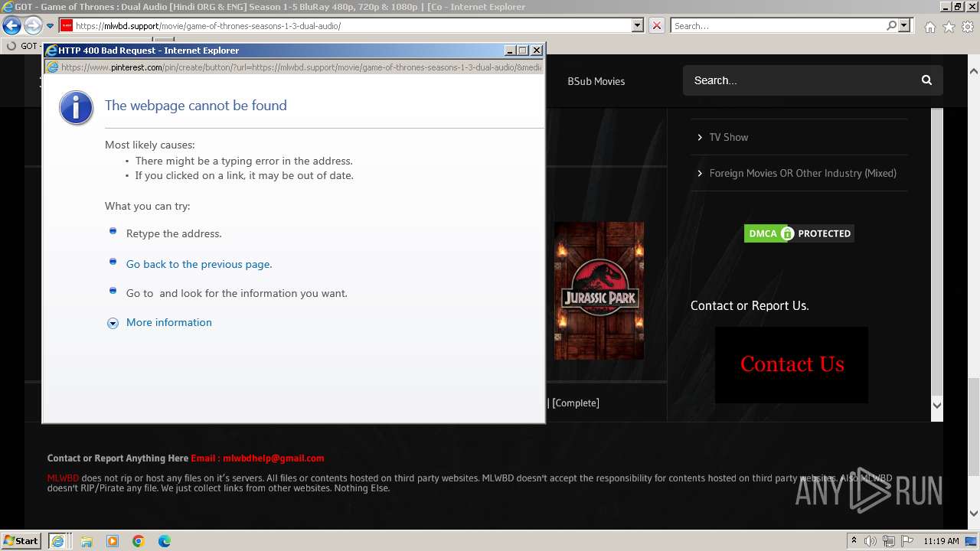Screen dimensions: 980x551
Task: Open the address bar autocomplete dropdown
Action: [637, 25]
